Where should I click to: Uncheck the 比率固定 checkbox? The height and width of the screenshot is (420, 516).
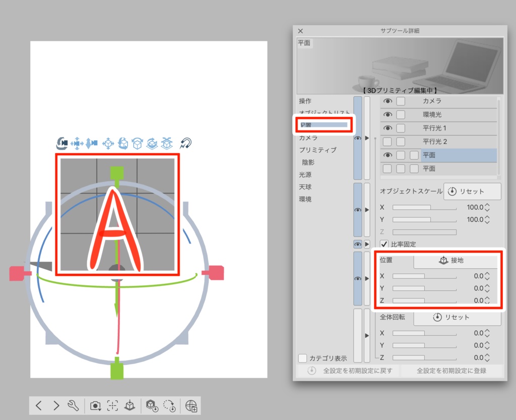coord(384,244)
